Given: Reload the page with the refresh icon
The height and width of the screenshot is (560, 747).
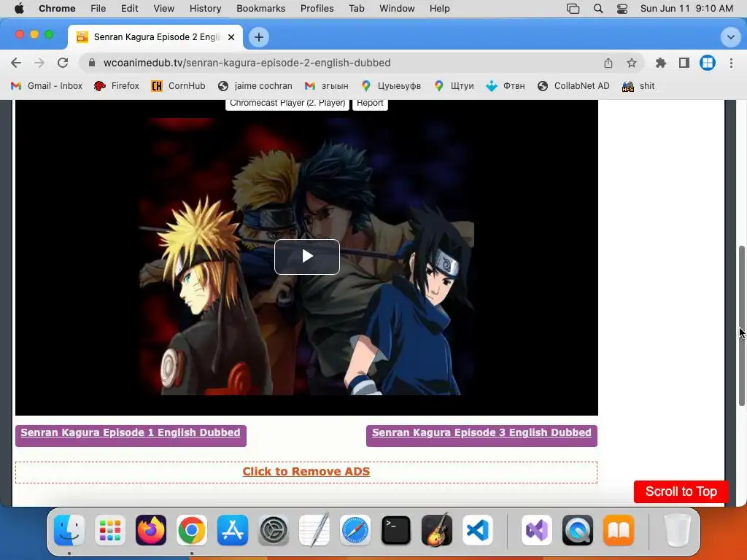Looking at the screenshot, I should coord(63,63).
